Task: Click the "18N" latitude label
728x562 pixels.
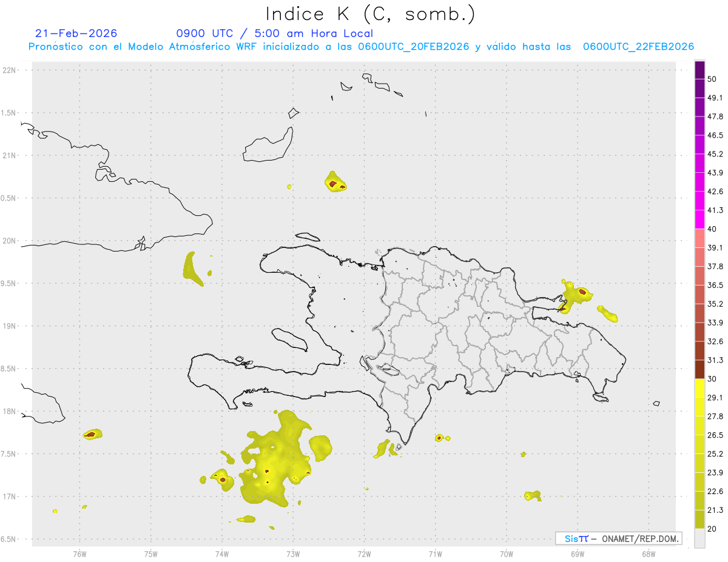Action: click(x=10, y=411)
